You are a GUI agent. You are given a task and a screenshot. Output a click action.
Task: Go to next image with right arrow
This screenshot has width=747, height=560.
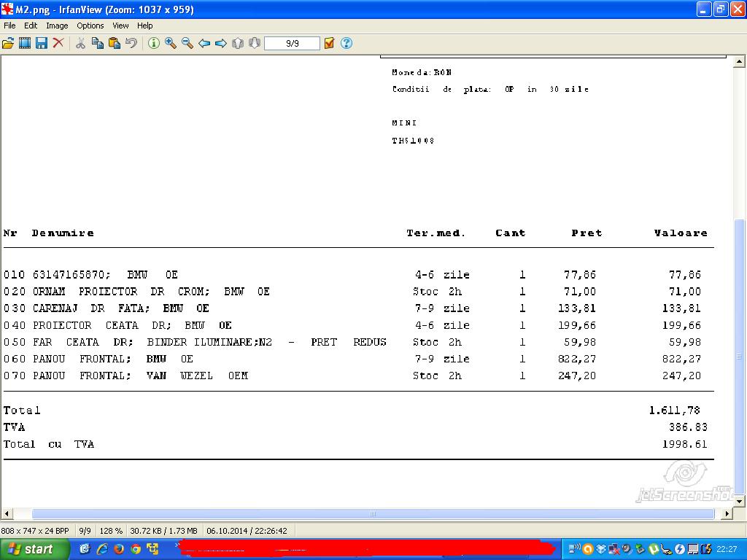point(221,44)
